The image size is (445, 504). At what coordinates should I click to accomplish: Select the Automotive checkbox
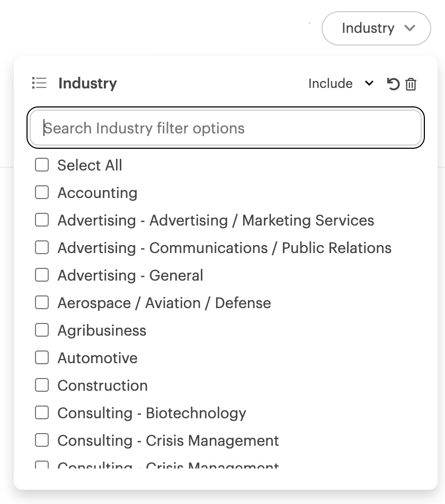pyautogui.click(x=42, y=358)
